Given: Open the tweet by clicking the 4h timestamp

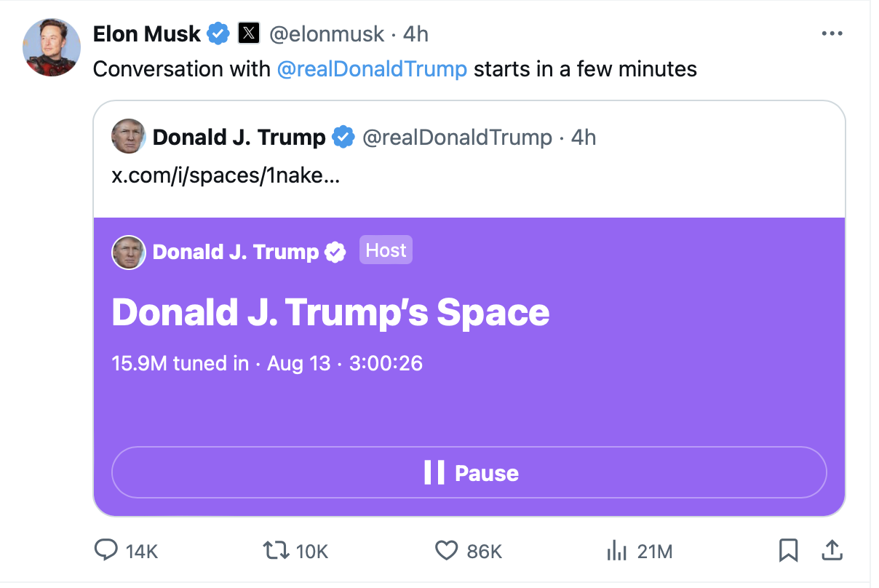Looking at the screenshot, I should pos(415,33).
